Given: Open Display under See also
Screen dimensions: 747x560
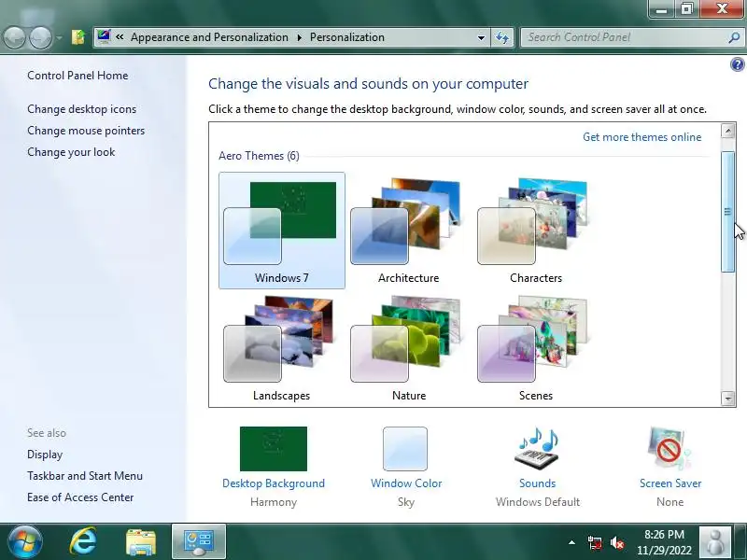Looking at the screenshot, I should (45, 455).
